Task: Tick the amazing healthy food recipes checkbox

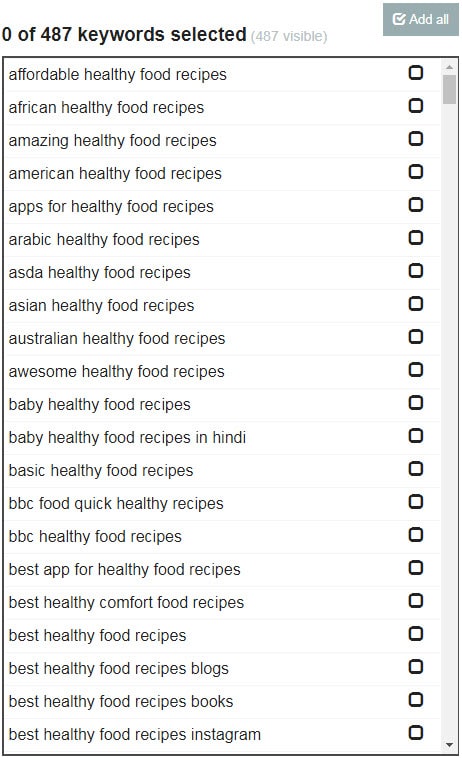Action: (x=416, y=139)
